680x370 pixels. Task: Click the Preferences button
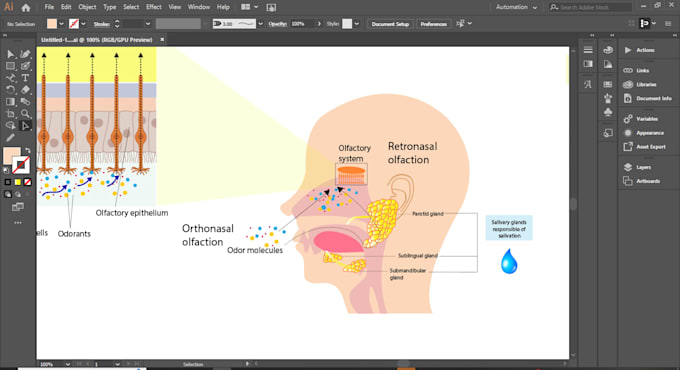pyautogui.click(x=433, y=24)
